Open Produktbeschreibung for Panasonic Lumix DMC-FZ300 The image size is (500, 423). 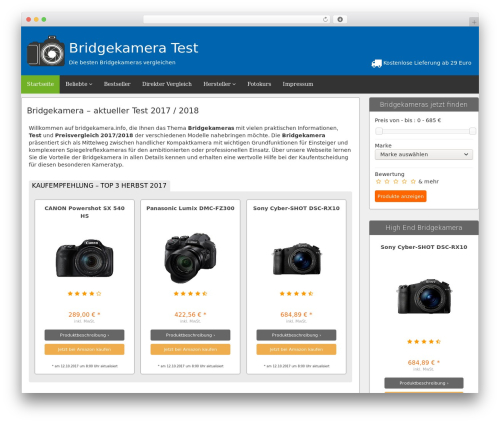[x=190, y=335]
